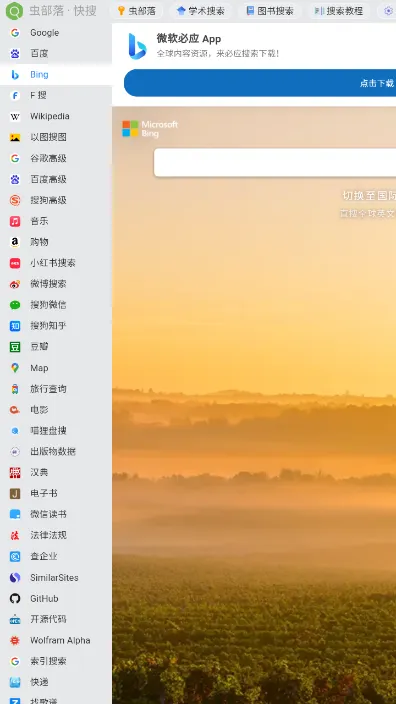The width and height of the screenshot is (396, 704).
Task: Click the 以图搜图 picture icon
Action: click(x=15, y=137)
